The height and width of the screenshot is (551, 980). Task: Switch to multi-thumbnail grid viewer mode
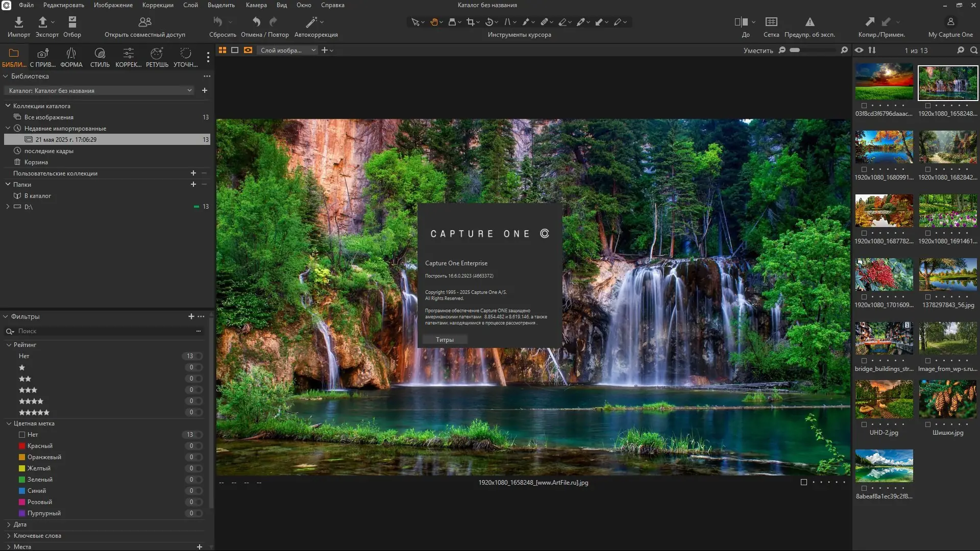pyautogui.click(x=223, y=50)
